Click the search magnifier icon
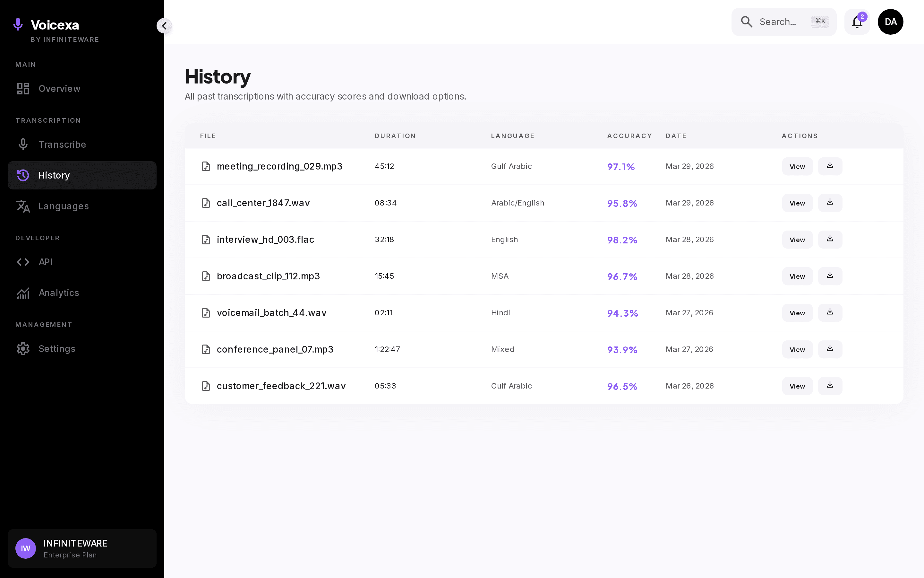The width and height of the screenshot is (924, 578). pos(747,22)
